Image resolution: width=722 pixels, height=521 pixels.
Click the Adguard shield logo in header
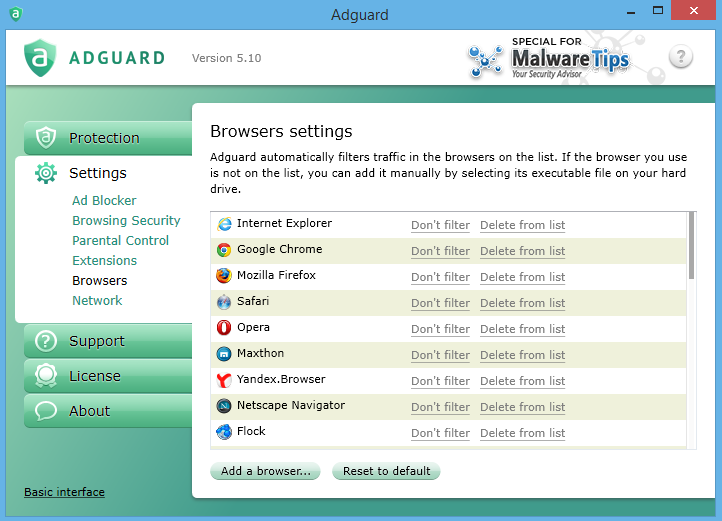pos(40,58)
